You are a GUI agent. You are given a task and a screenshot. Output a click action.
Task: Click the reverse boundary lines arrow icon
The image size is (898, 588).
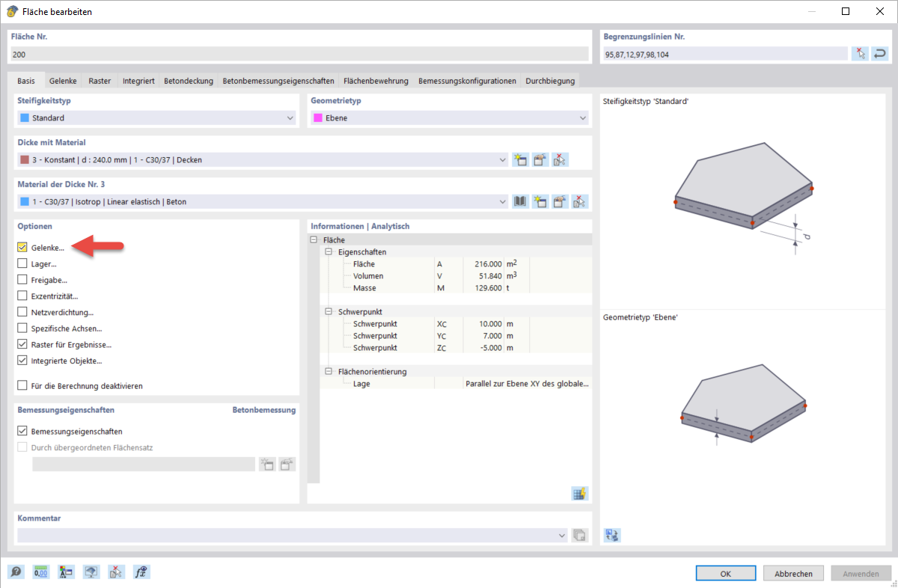[880, 53]
